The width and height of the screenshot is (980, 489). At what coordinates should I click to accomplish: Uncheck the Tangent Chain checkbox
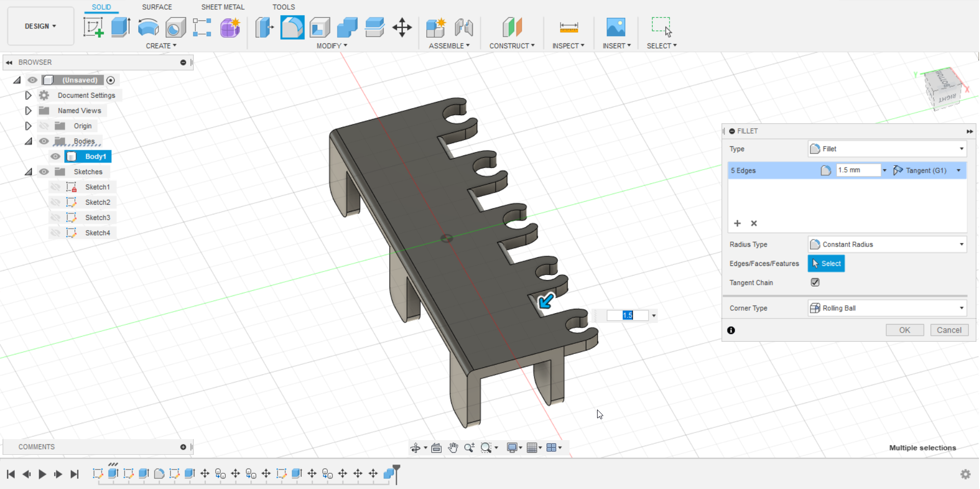click(x=815, y=282)
